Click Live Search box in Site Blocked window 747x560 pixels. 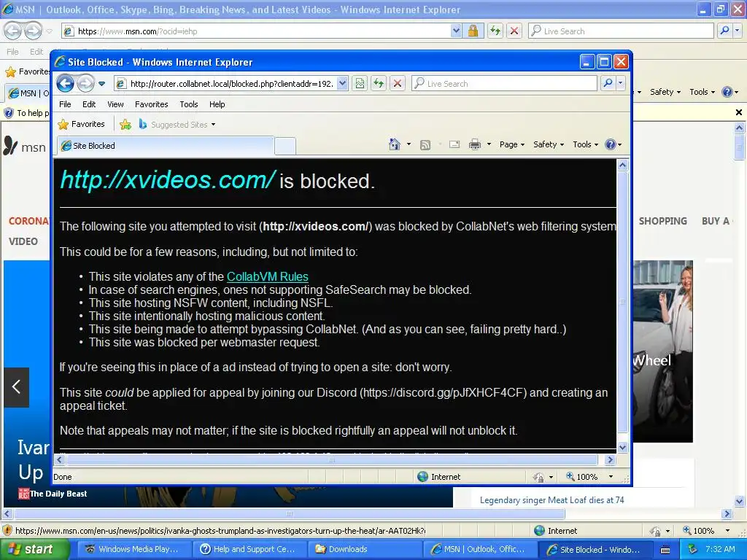[x=504, y=84]
